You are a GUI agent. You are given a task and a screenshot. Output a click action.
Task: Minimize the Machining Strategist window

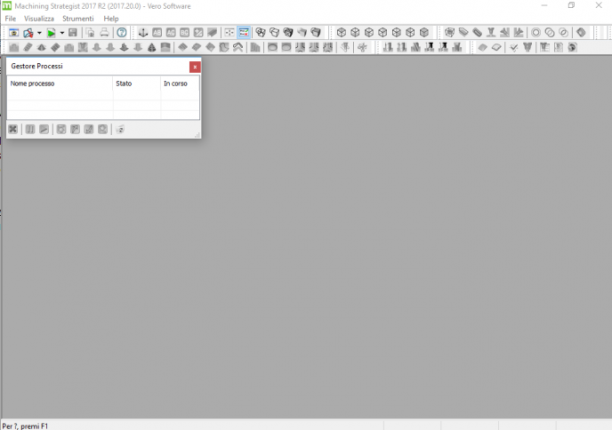tap(544, 5)
